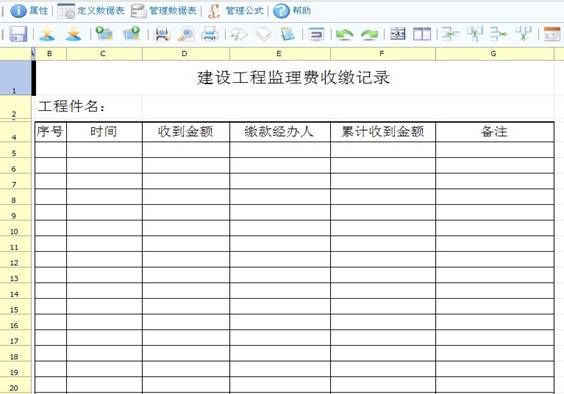Select column F header
Viewport: 564px width, 394px height.
tap(383, 54)
